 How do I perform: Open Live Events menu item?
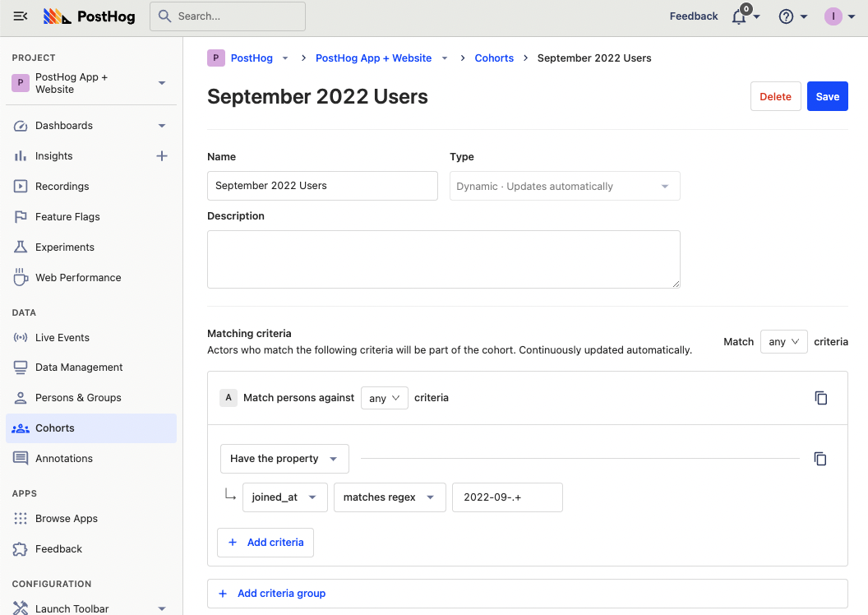click(62, 338)
